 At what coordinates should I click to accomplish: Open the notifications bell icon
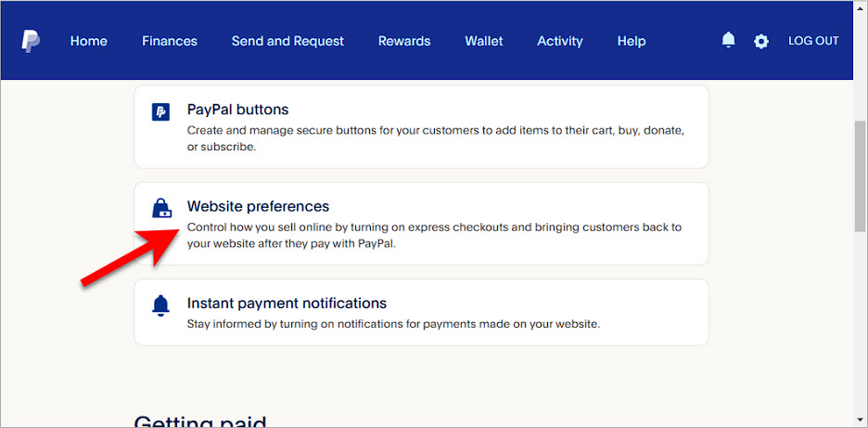tap(729, 40)
